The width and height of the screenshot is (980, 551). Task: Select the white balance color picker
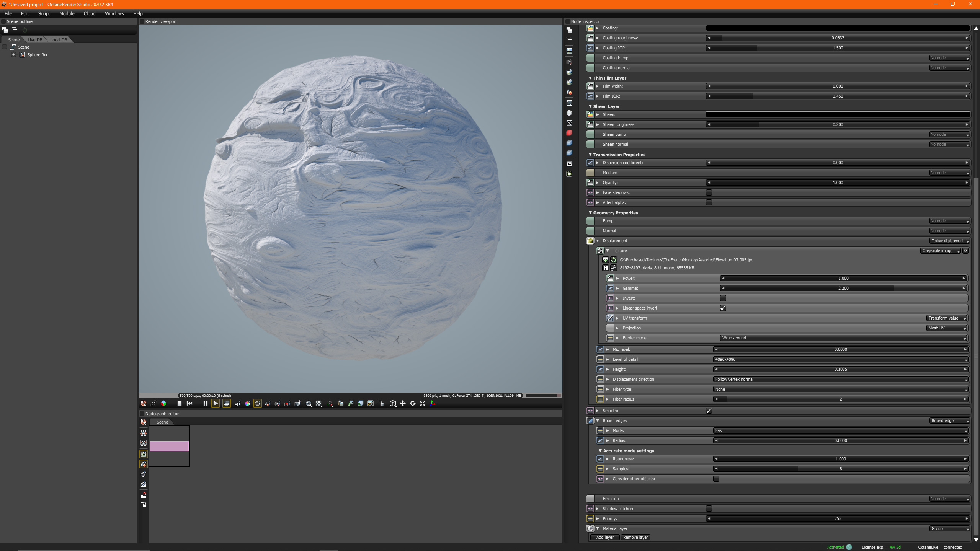click(x=247, y=403)
